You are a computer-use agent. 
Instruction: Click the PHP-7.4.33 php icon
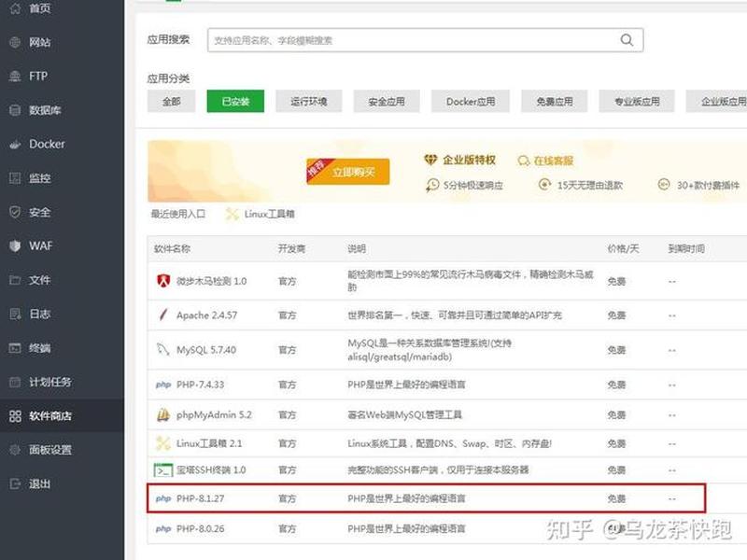[x=162, y=385]
